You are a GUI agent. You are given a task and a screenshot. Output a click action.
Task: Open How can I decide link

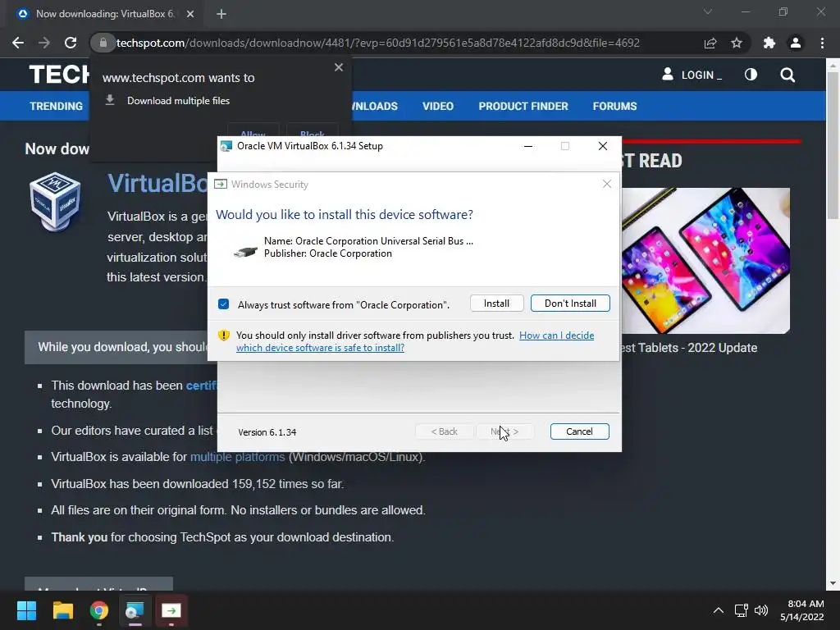[x=415, y=341]
